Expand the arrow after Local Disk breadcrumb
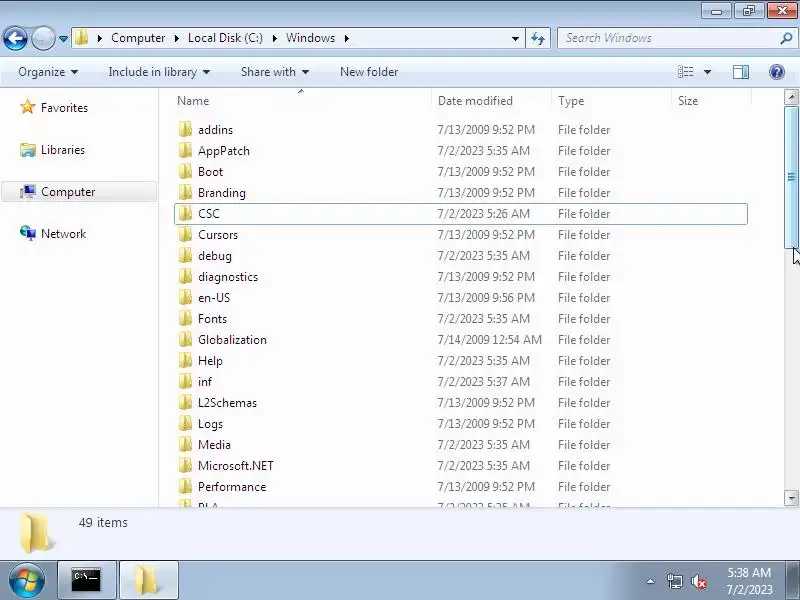This screenshot has height=600, width=800. click(x=274, y=38)
